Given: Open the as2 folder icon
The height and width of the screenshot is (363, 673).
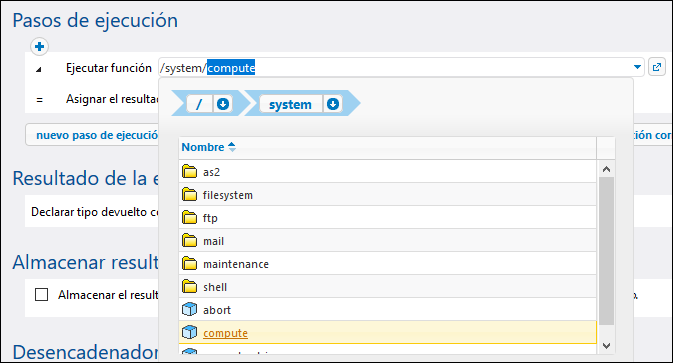Looking at the screenshot, I should [x=189, y=171].
